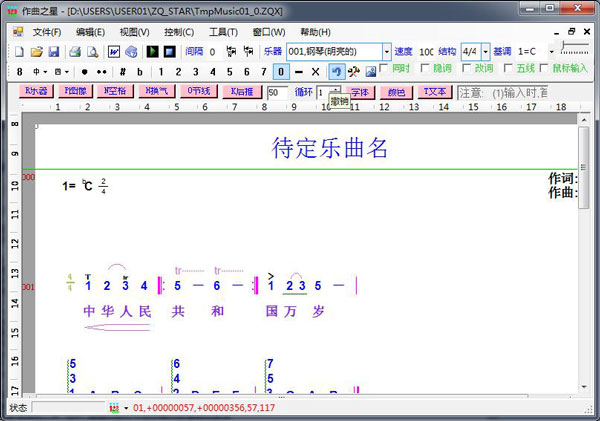Open the 4/4 time signature dropdown
The image size is (600, 421).
486,51
